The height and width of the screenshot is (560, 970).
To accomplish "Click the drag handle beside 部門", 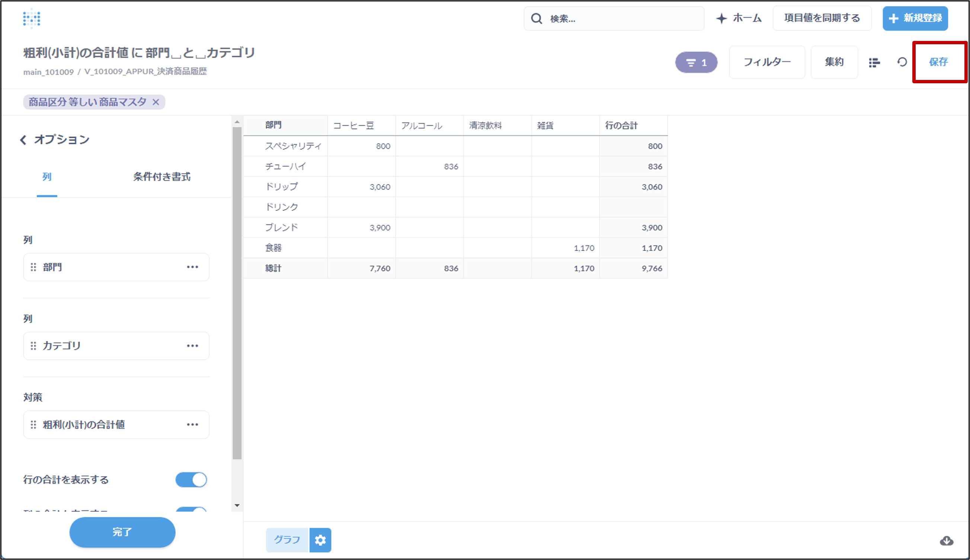I will pyautogui.click(x=33, y=267).
